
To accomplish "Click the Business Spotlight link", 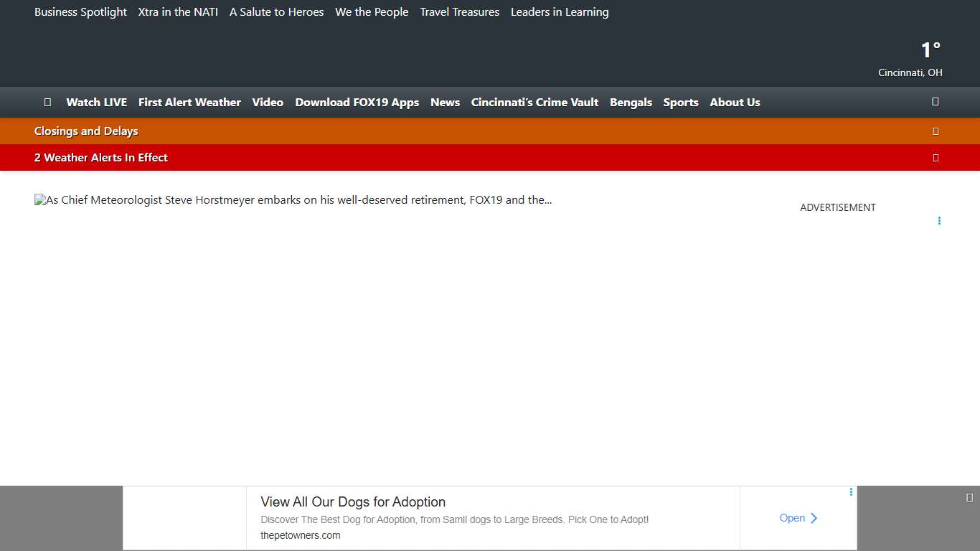I will tap(80, 12).
